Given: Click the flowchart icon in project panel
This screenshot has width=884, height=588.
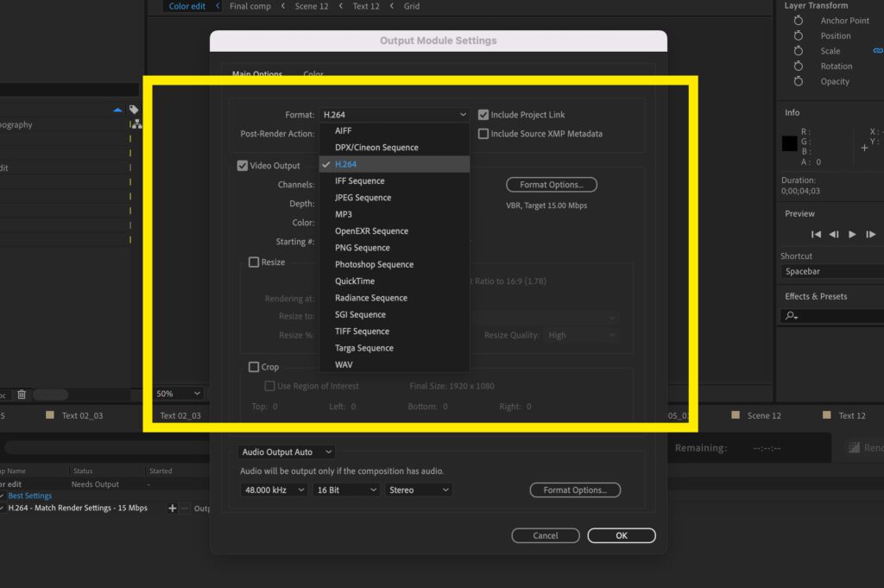Looking at the screenshot, I should coord(136,124).
